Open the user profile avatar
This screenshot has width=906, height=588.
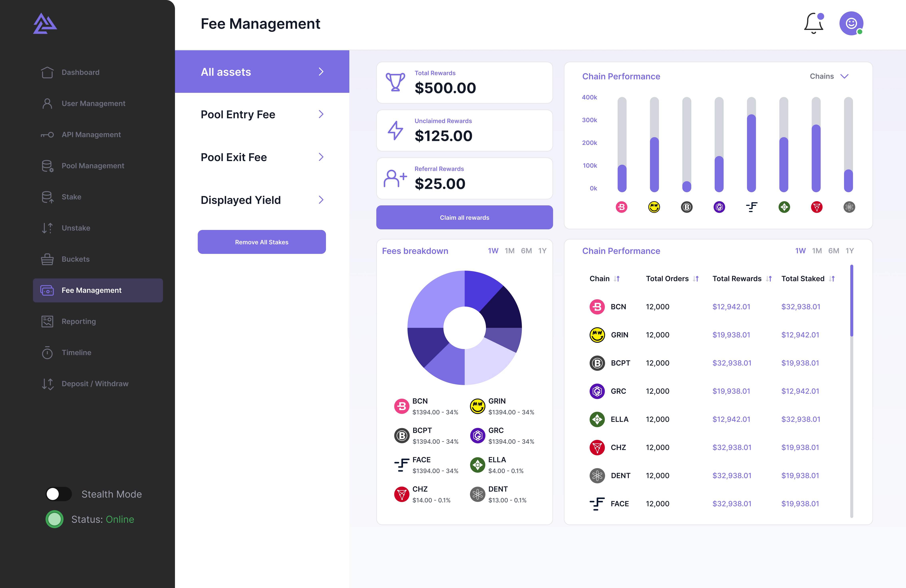851,24
